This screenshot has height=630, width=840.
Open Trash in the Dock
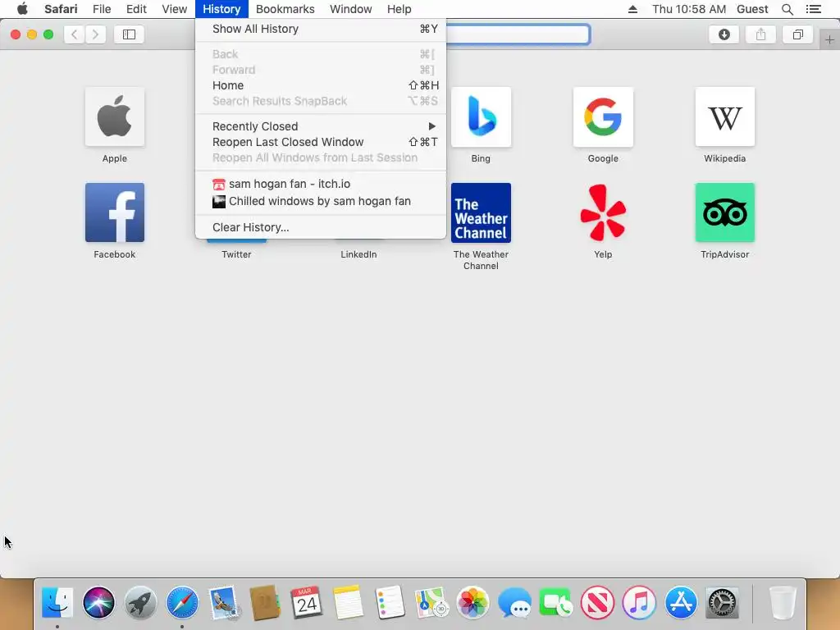coord(783,602)
